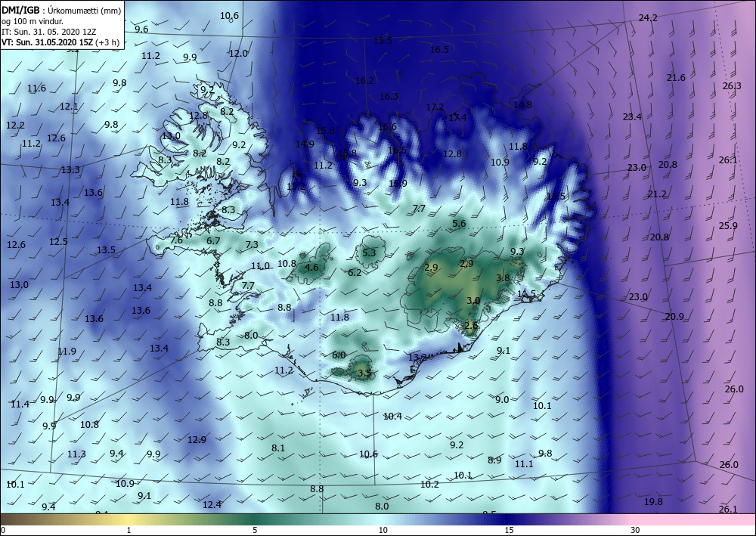Click the 15.9 value on the map
This screenshot has height=536, width=756.
398,183
